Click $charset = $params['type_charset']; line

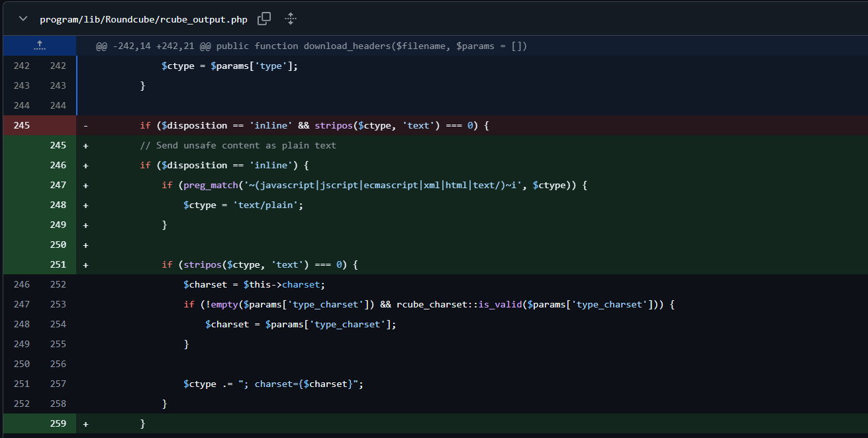click(301, 324)
